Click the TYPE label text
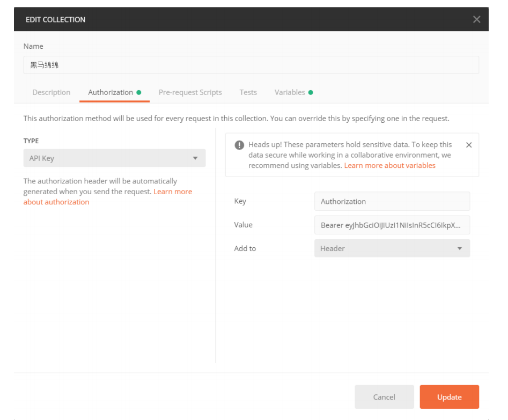 tap(31, 141)
